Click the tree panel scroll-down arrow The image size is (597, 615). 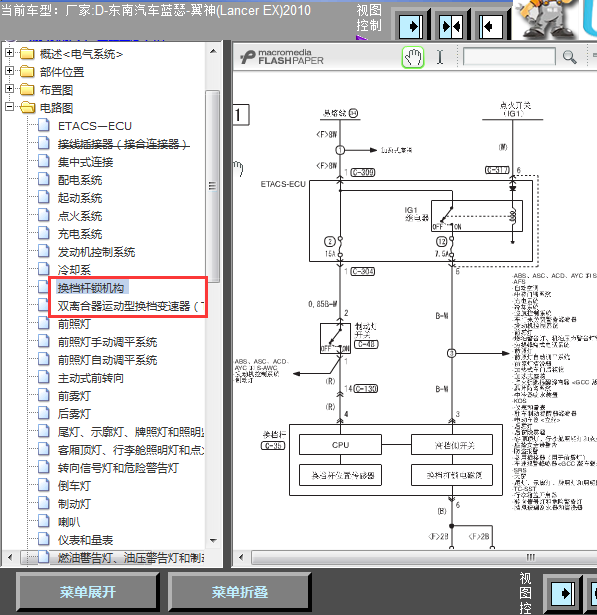point(213,540)
